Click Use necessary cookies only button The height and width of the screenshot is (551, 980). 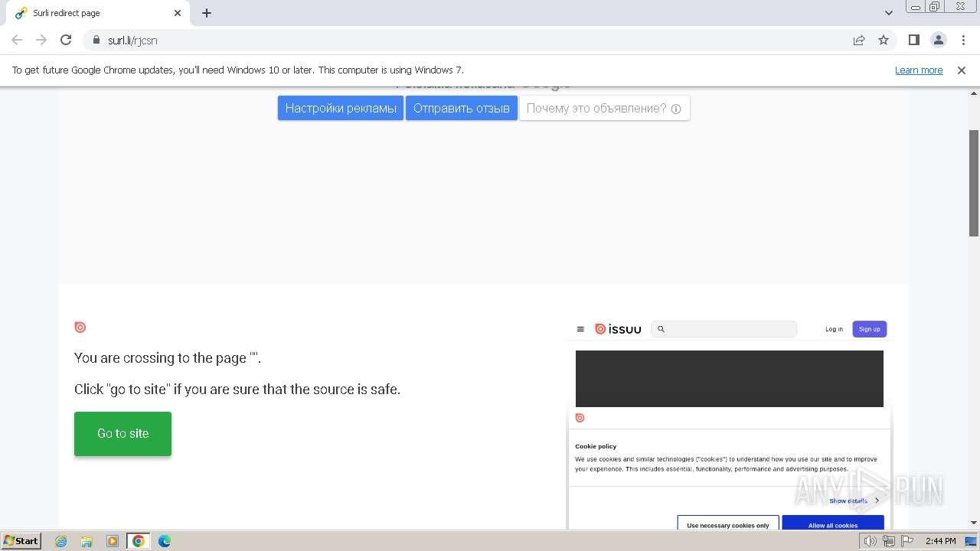[728, 523]
